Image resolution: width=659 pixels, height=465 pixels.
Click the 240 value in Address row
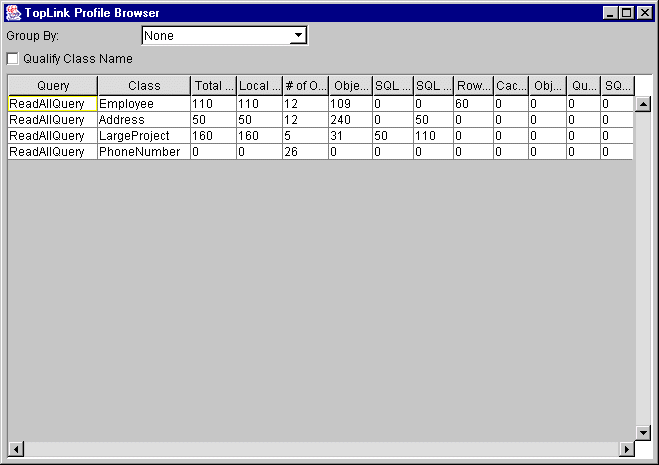[x=351, y=120]
